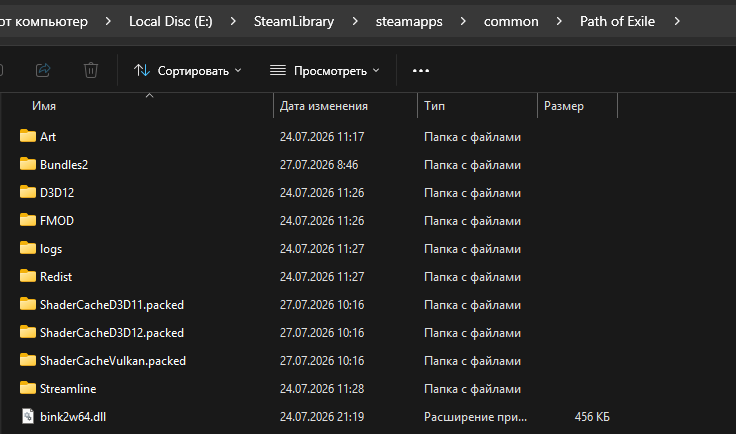Click date '24.07.2026 21:19' of bink2w64.dll
Screen dimensions: 736x434
click(322, 417)
